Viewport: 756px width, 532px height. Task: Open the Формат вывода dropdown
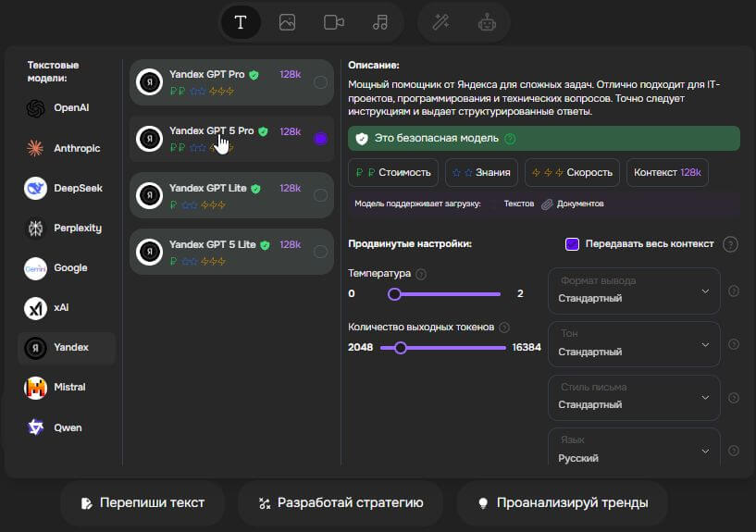(x=634, y=291)
